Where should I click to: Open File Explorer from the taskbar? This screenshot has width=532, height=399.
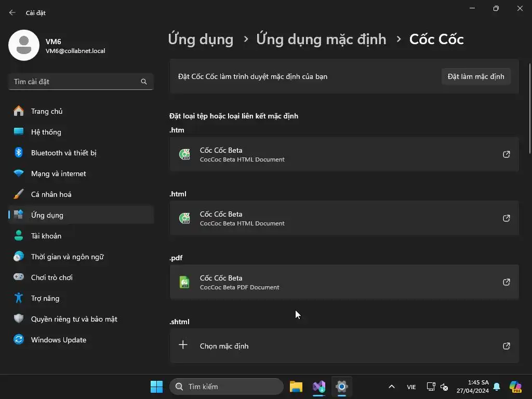pos(296,387)
